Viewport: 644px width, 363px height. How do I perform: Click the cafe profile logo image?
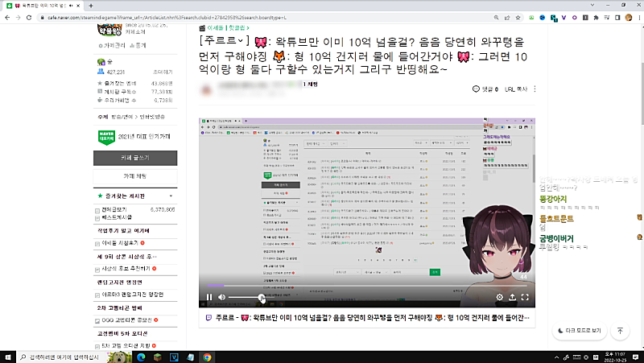point(109,30)
